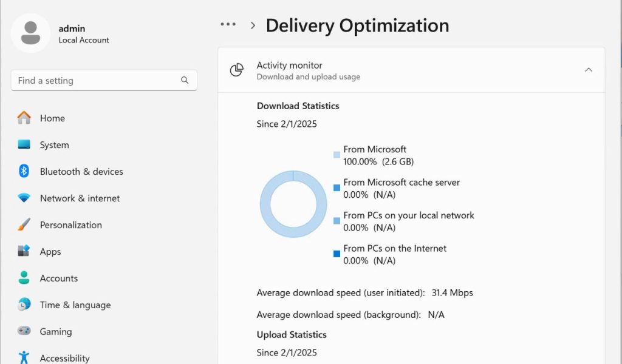Click the From Microsoft legend swatch
Image resolution: width=622 pixels, height=364 pixels.
tap(338, 156)
